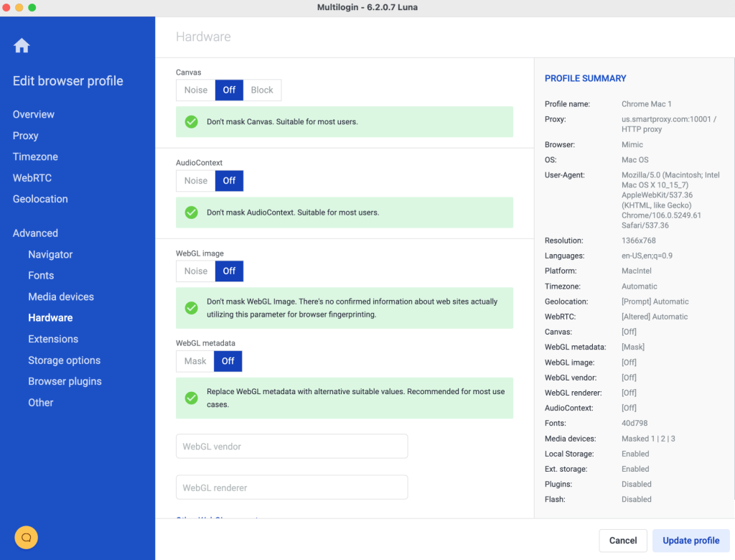Open Browser plugins settings
735x560 pixels.
(65, 381)
